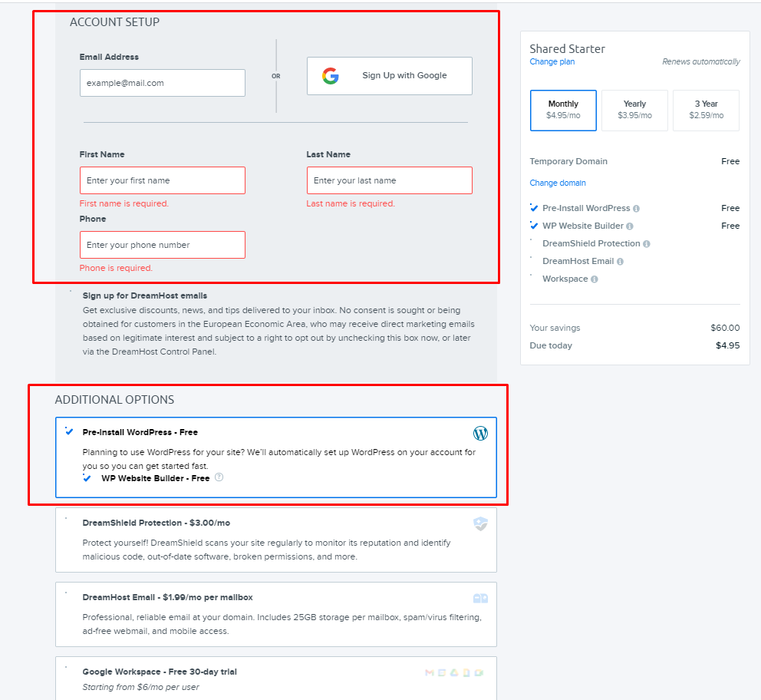Click the "Phone is required." error message
The image size is (761, 700).
click(116, 269)
